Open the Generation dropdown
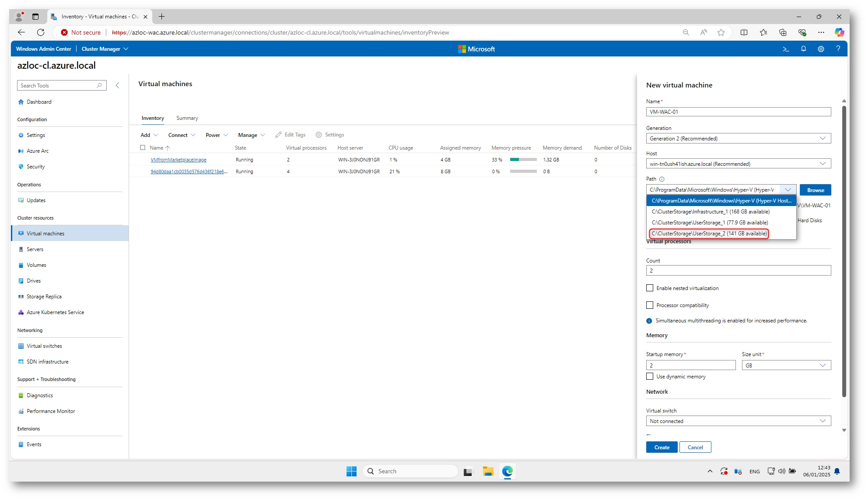Image resolution: width=868 pixels, height=500 pixels. point(738,138)
